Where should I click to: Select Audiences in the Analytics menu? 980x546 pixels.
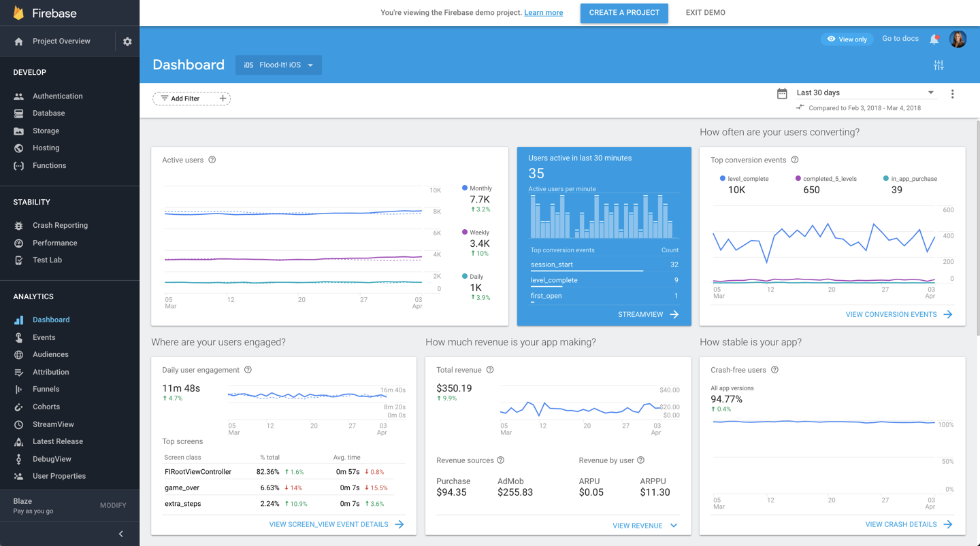(49, 354)
